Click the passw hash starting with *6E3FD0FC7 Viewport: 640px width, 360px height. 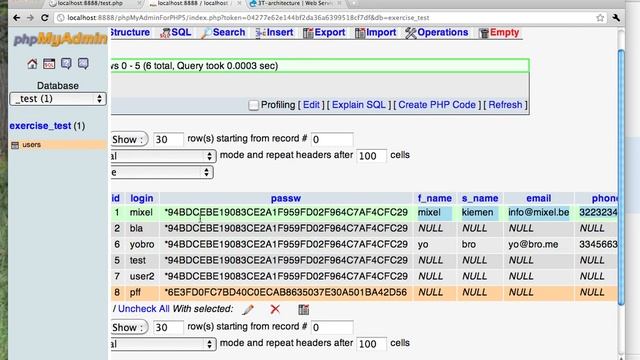pyautogui.click(x=286, y=293)
